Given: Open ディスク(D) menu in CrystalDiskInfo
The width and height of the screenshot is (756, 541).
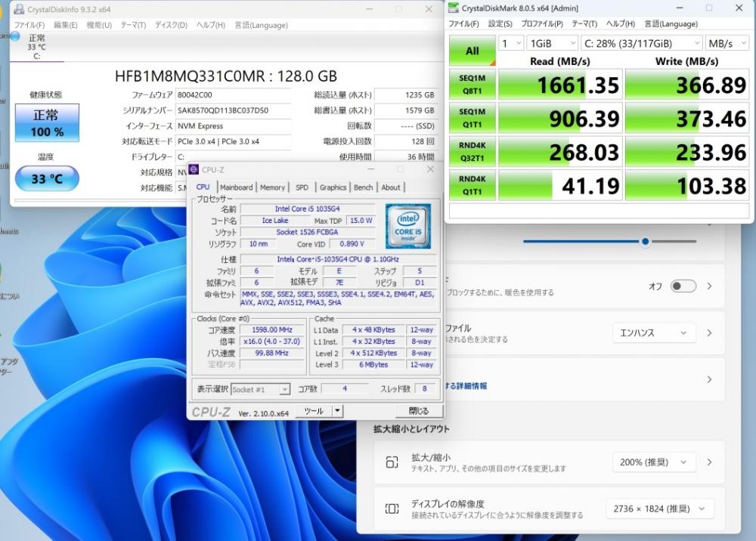Looking at the screenshot, I should [x=171, y=25].
